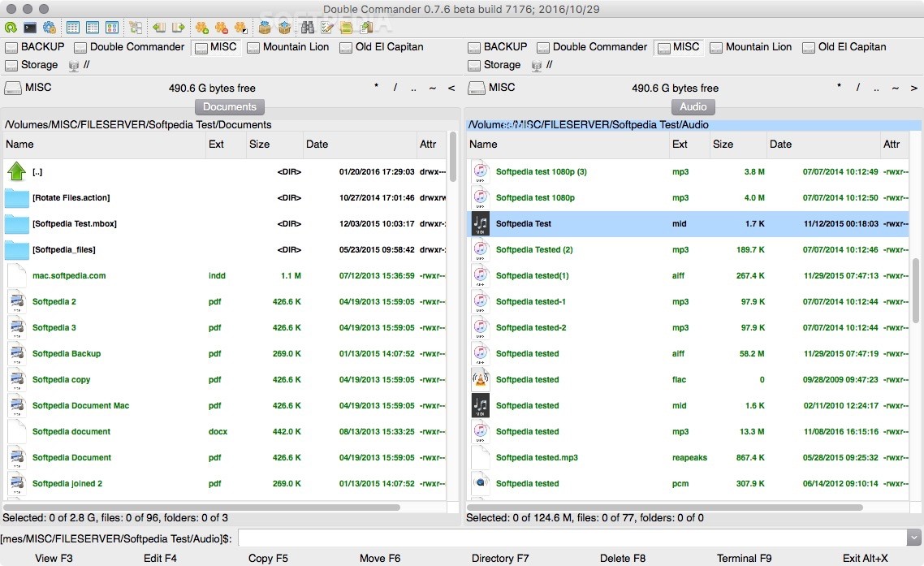Open left panel MISC drive list button
The image size is (924, 566).
(28, 88)
